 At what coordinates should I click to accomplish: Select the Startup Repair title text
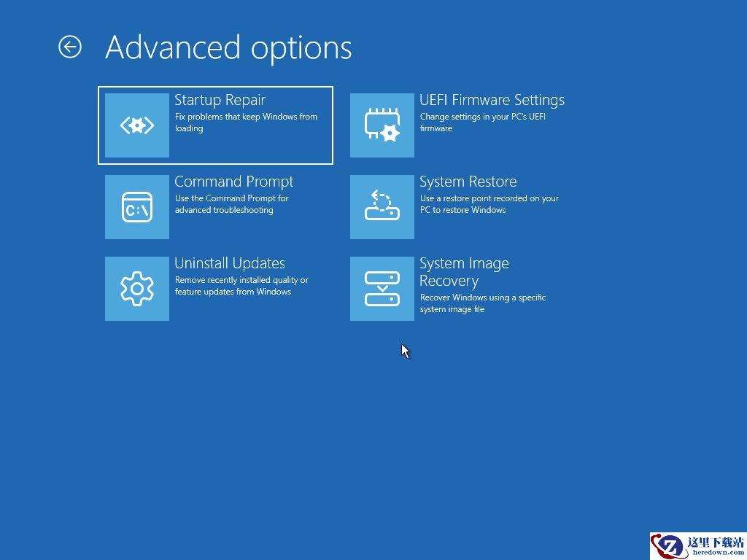220,100
